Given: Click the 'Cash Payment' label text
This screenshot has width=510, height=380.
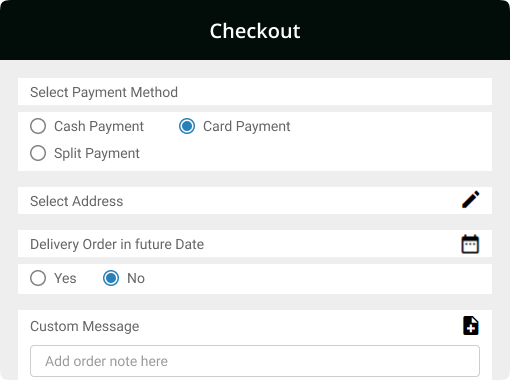Looking at the screenshot, I should tap(99, 127).
